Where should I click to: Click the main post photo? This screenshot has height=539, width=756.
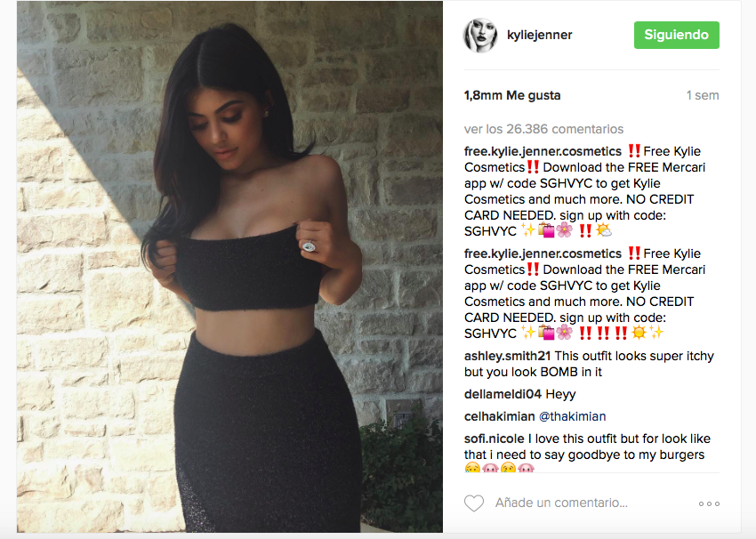229,267
